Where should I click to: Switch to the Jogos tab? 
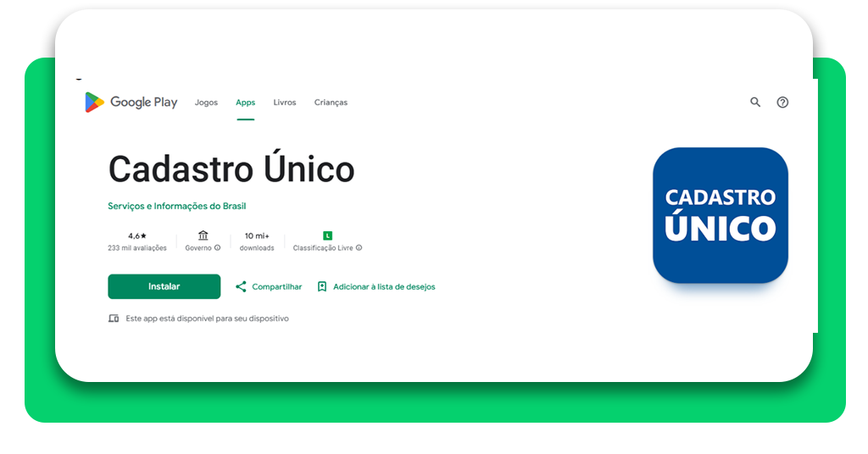206,102
